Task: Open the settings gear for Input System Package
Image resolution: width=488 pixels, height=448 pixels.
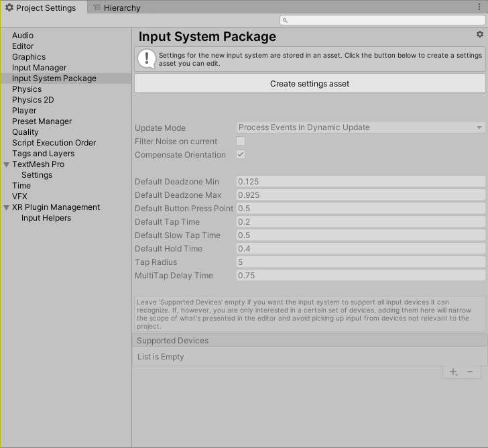Action: 479,34
